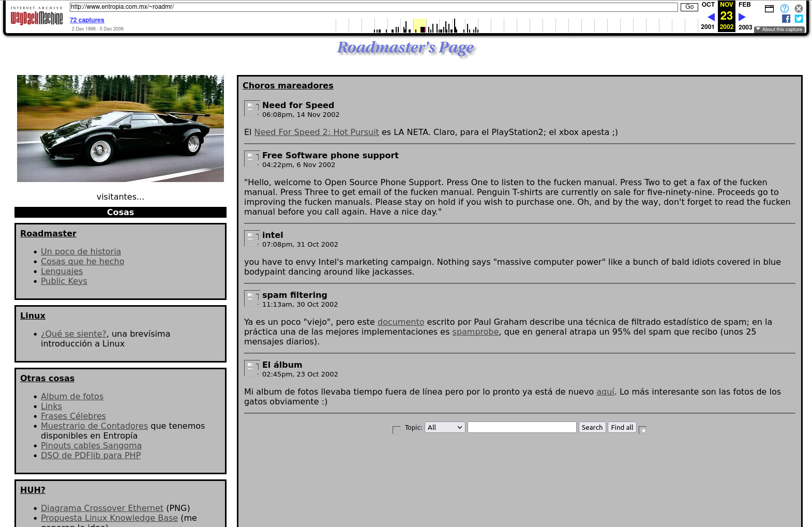Open Propuesta Linux Knowledge Base link
Viewport: 812px width, 527px height.
(x=109, y=518)
